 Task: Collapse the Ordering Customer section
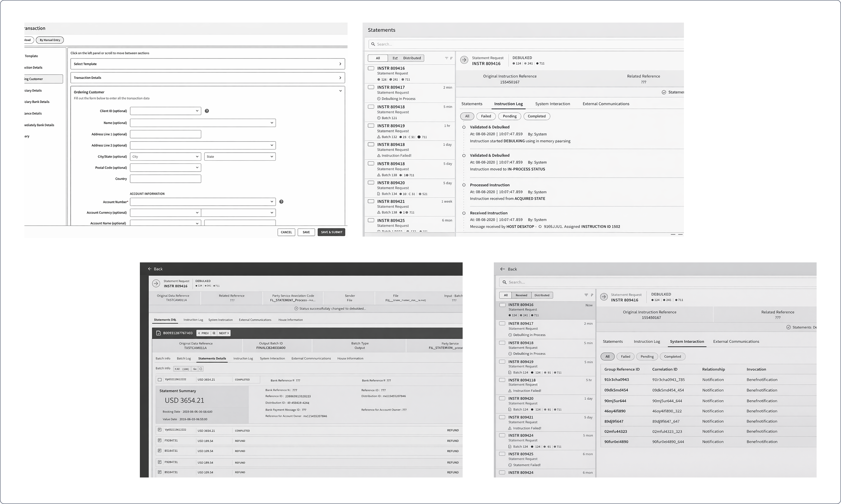(340, 91)
